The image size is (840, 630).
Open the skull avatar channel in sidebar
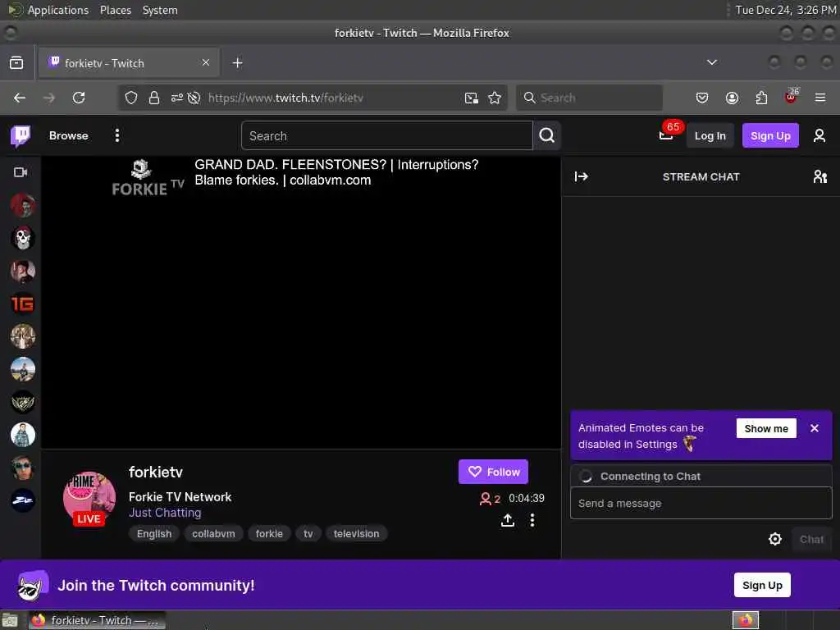coord(22,238)
